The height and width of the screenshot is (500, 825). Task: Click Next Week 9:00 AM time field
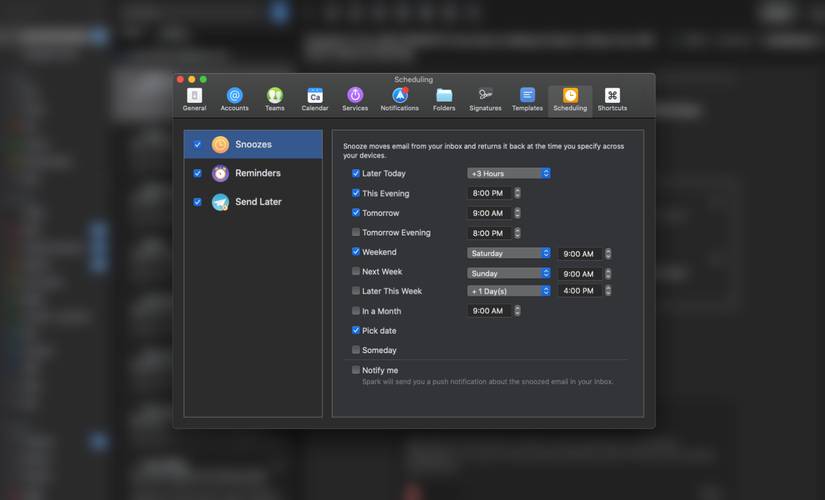580,274
